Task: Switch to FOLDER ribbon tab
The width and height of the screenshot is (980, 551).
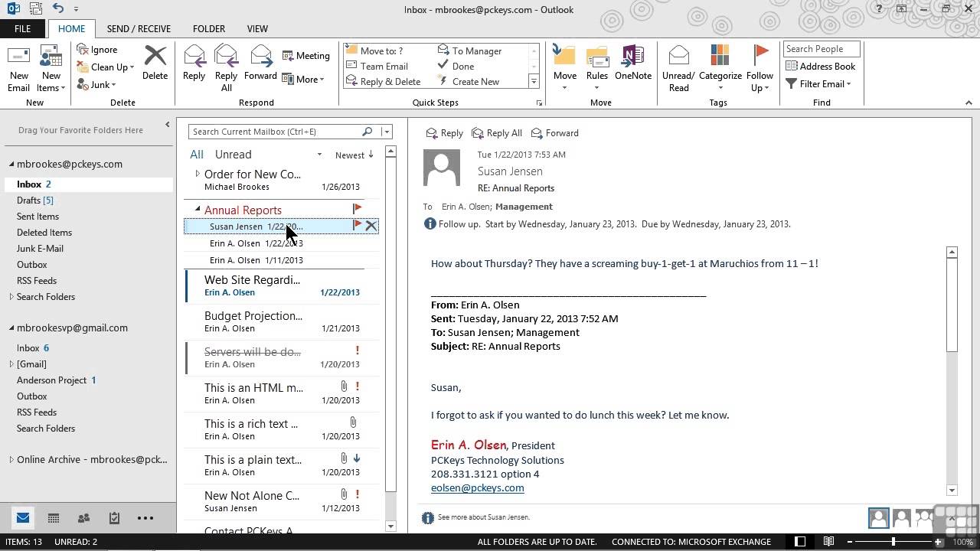Action: tap(209, 29)
